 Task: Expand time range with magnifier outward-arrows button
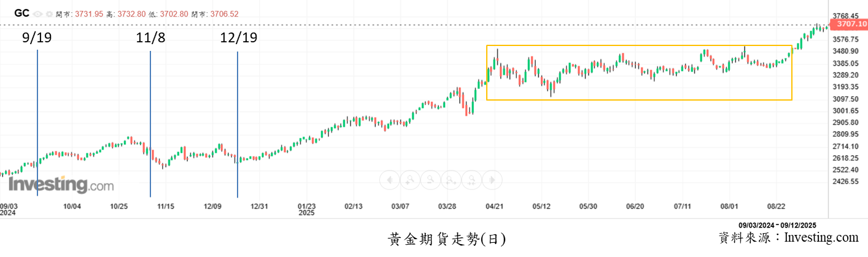(x=451, y=180)
